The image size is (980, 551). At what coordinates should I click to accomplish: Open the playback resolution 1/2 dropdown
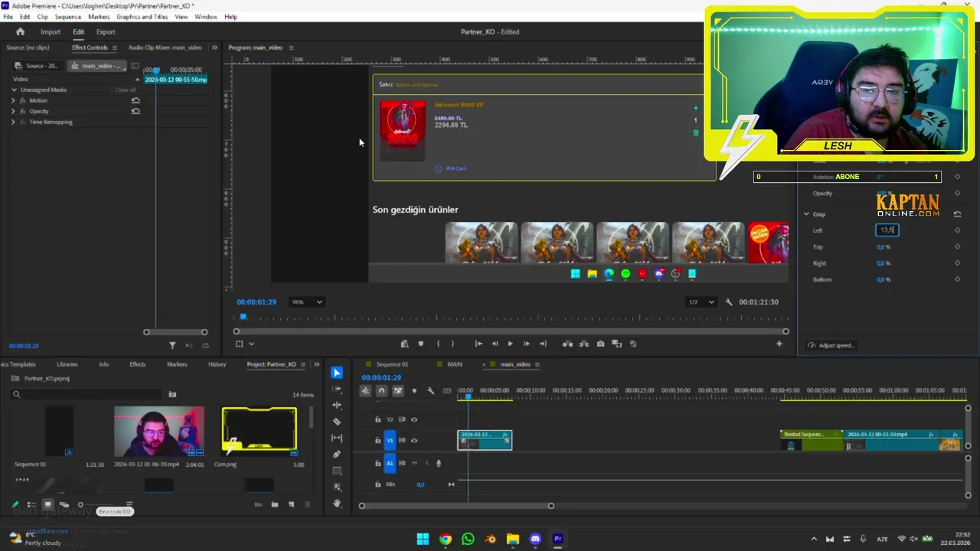tap(701, 302)
